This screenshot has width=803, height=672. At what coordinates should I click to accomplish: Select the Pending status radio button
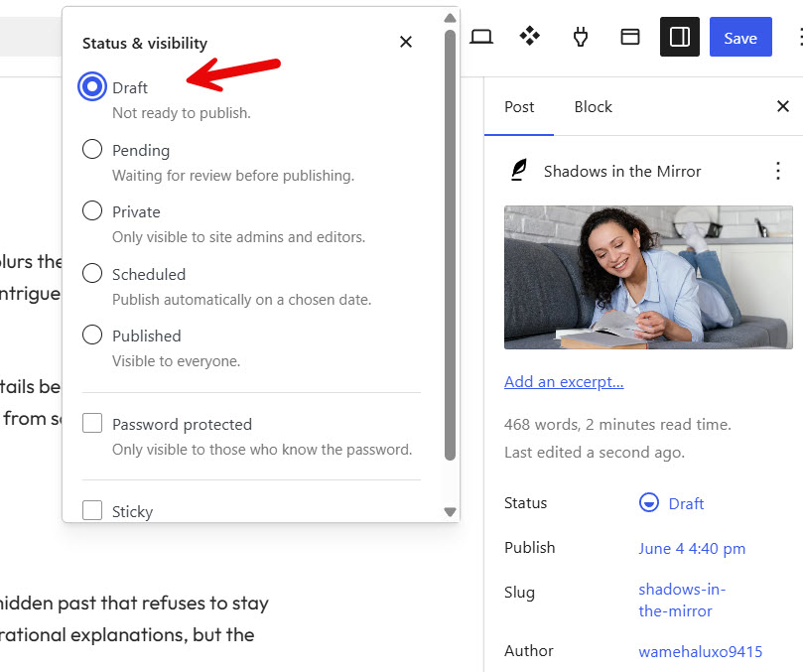pos(92,149)
